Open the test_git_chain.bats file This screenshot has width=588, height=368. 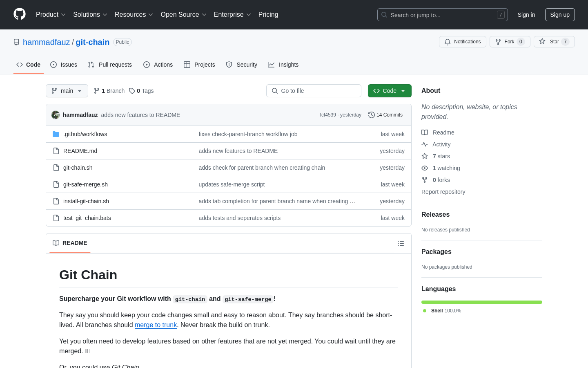coord(87,218)
